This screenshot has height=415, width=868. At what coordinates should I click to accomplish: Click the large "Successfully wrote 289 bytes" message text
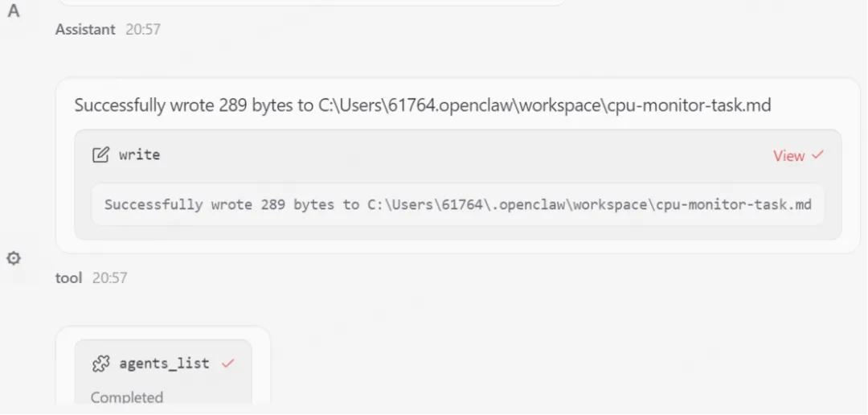pyautogui.click(x=423, y=105)
